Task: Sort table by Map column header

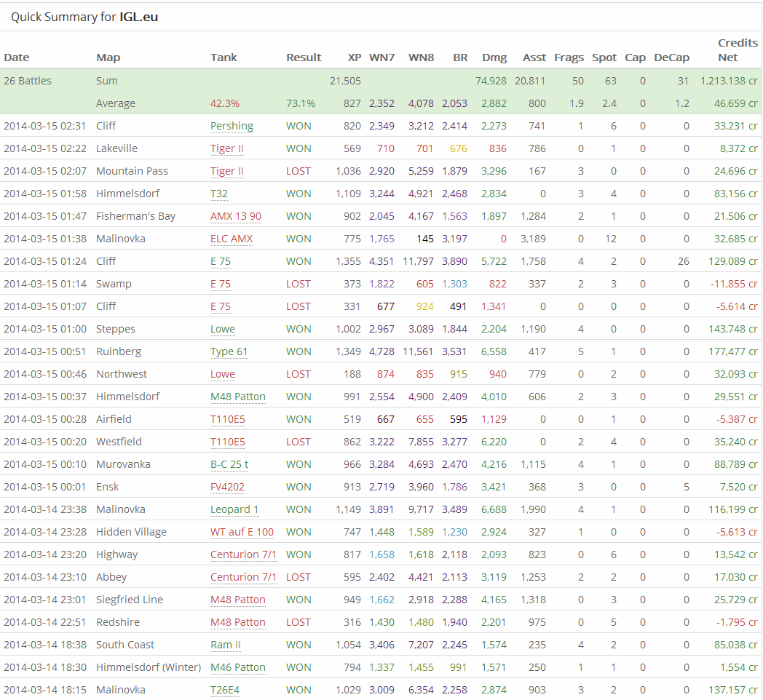Action: coord(108,57)
